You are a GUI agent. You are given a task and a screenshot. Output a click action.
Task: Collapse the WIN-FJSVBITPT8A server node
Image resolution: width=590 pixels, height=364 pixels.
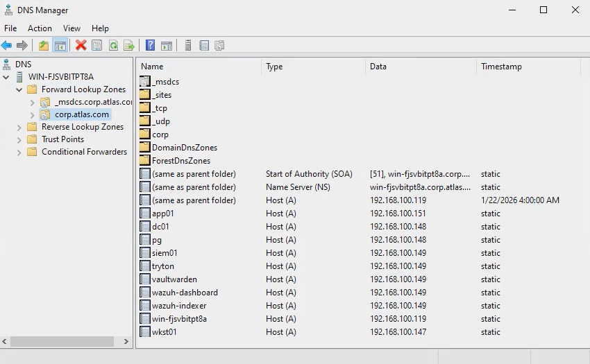pos(6,77)
